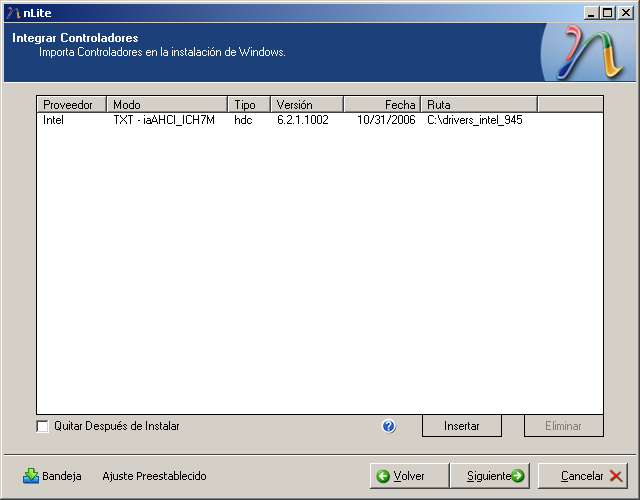Sort by the Versión column header
640x500 pixels.
click(306, 104)
